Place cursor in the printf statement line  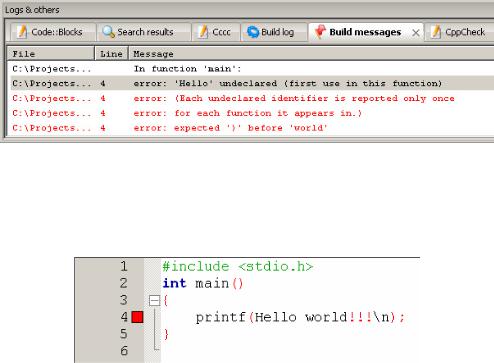click(x=300, y=317)
